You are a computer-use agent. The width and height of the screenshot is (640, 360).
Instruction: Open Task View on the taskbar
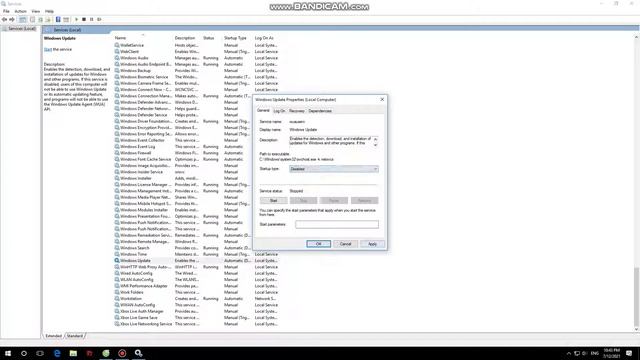tap(40, 353)
